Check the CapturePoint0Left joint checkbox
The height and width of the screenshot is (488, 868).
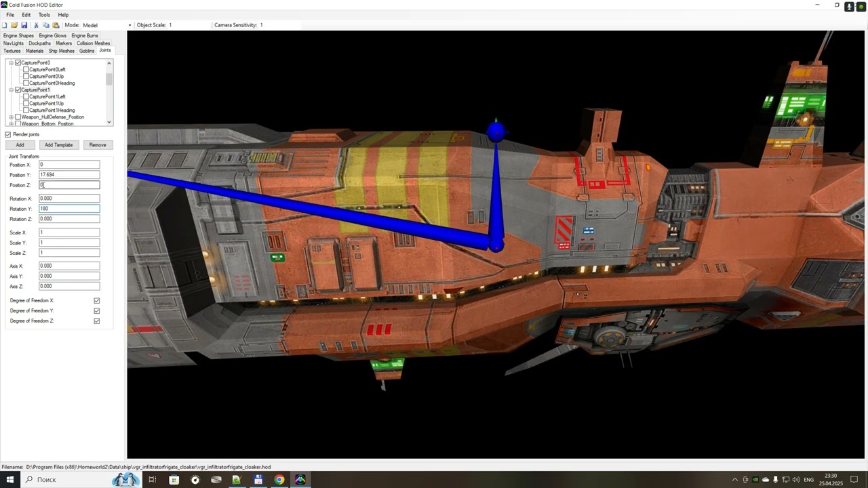click(x=26, y=70)
